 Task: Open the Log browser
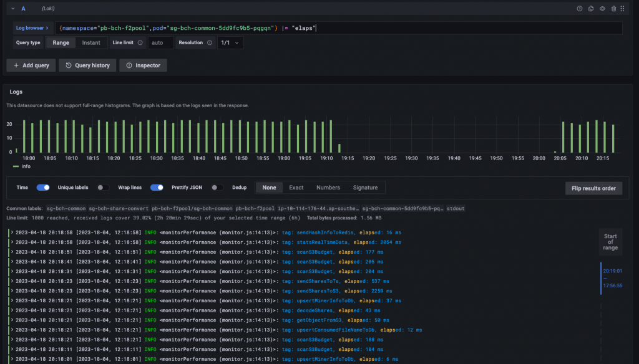(32, 28)
